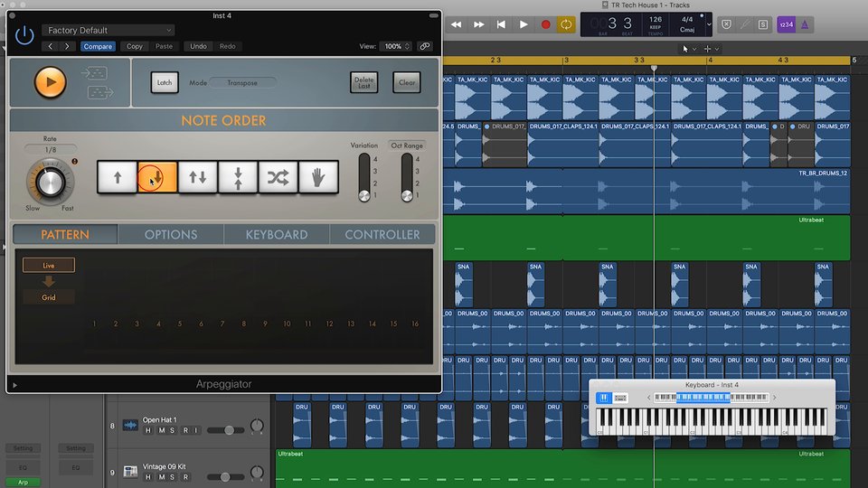Select piano keyboard view in Keyboard window
Image resolution: width=868 pixels, height=488 pixels.
(x=604, y=398)
